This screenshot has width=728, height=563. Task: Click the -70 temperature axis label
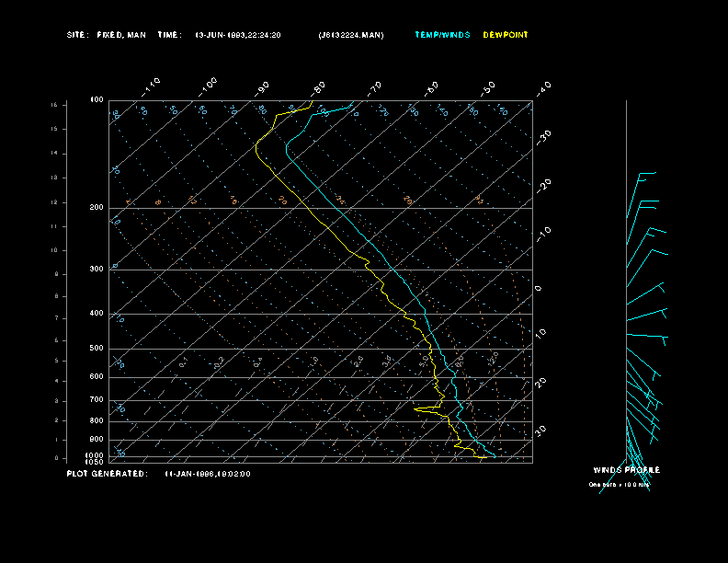click(374, 88)
